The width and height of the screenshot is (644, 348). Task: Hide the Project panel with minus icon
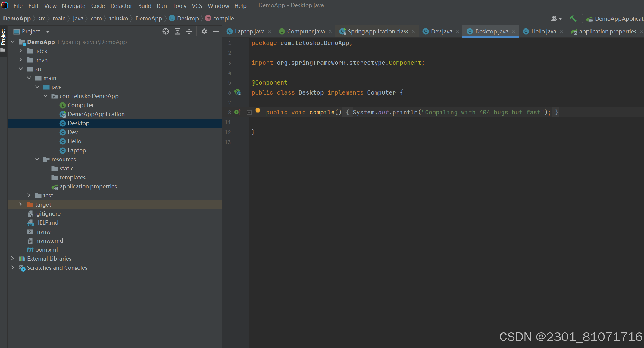[216, 31]
